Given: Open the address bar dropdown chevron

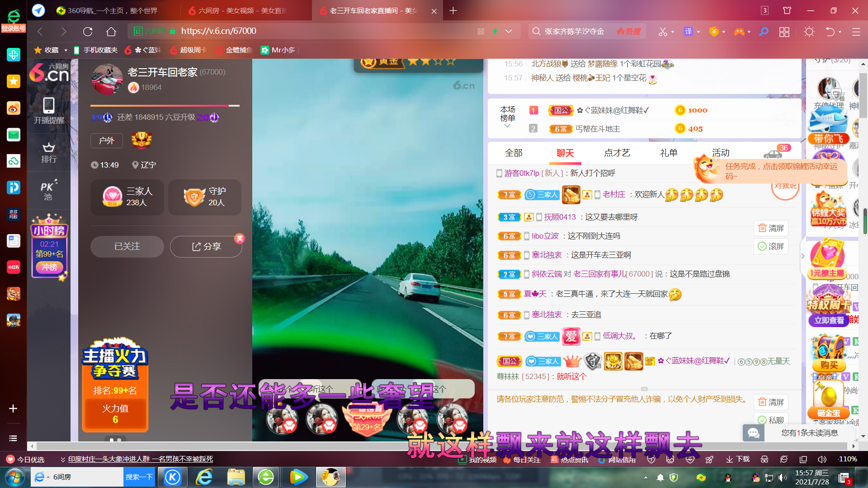Looking at the screenshot, I should (509, 31).
